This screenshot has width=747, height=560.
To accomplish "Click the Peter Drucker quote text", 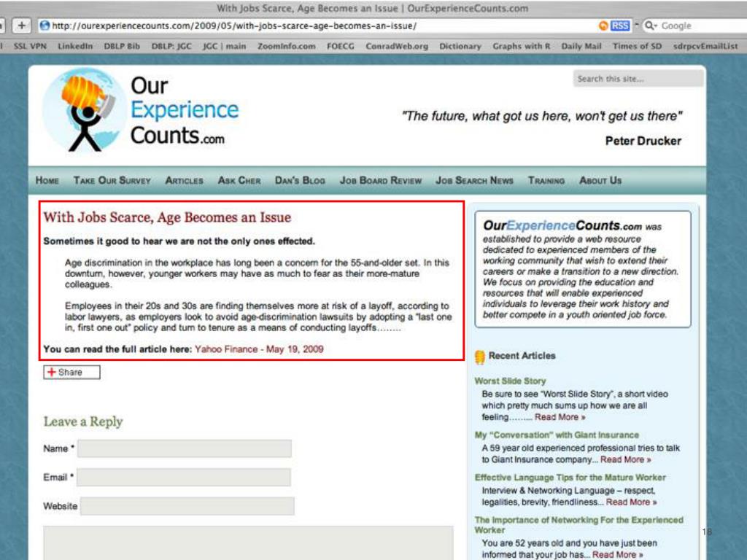I will 542,116.
